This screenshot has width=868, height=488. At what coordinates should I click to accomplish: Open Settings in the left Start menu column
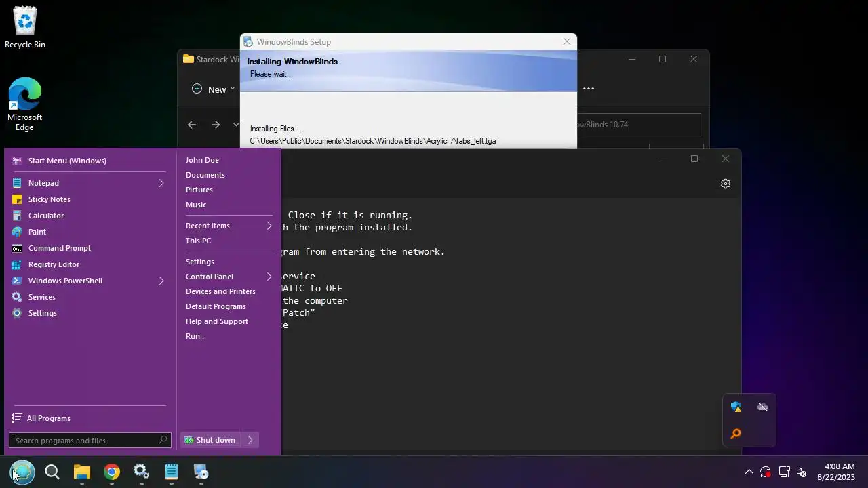click(x=88, y=313)
